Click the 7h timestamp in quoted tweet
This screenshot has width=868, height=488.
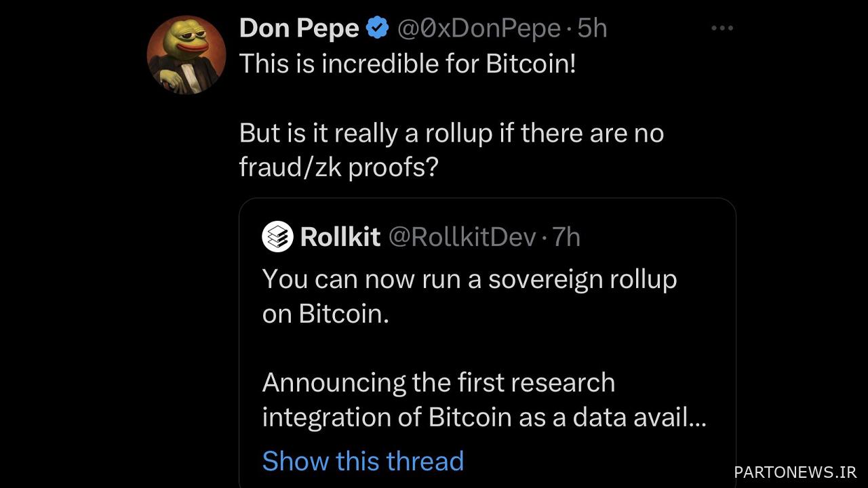pos(566,237)
